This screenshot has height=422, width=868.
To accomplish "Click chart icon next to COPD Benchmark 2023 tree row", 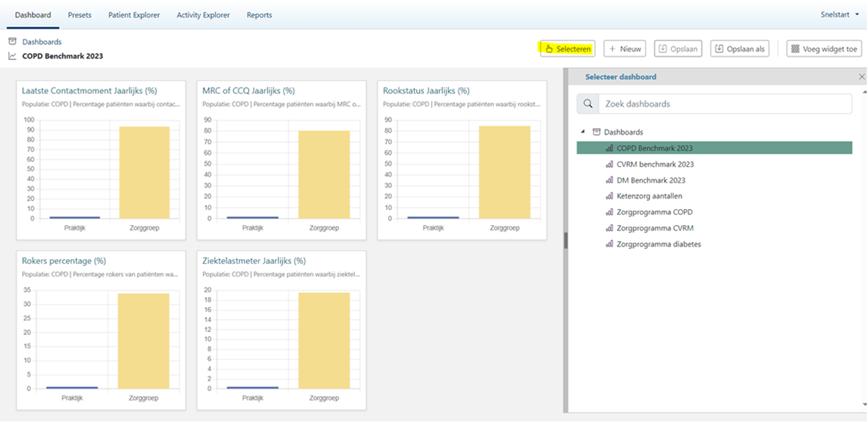I will pos(609,148).
